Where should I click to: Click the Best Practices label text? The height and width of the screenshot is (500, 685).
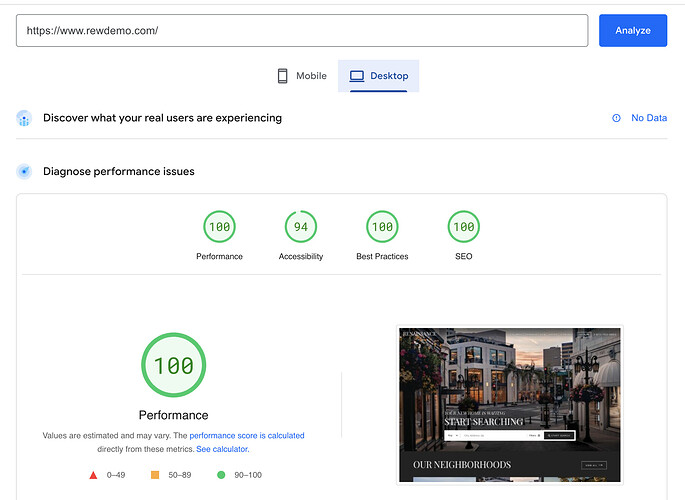(x=382, y=256)
